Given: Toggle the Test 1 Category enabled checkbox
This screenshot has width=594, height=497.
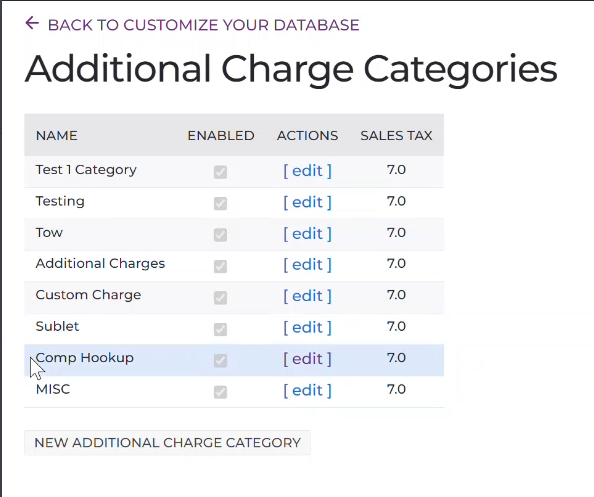Looking at the screenshot, I should point(220,172).
